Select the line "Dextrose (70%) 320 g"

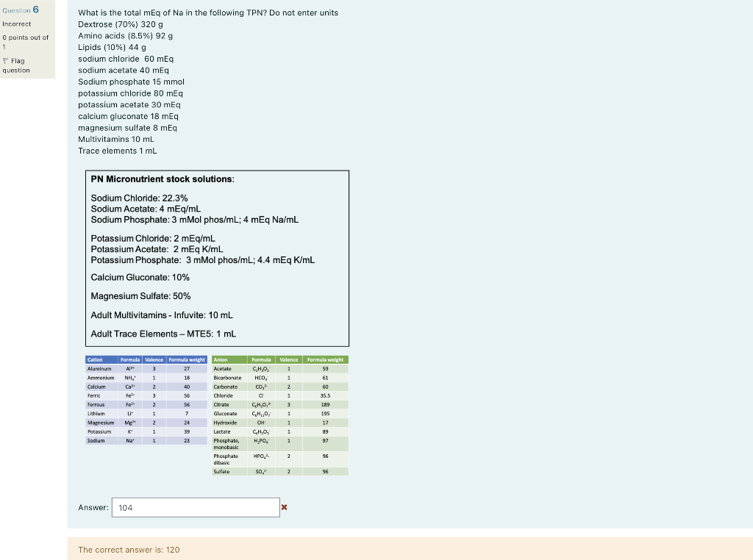[x=121, y=24]
